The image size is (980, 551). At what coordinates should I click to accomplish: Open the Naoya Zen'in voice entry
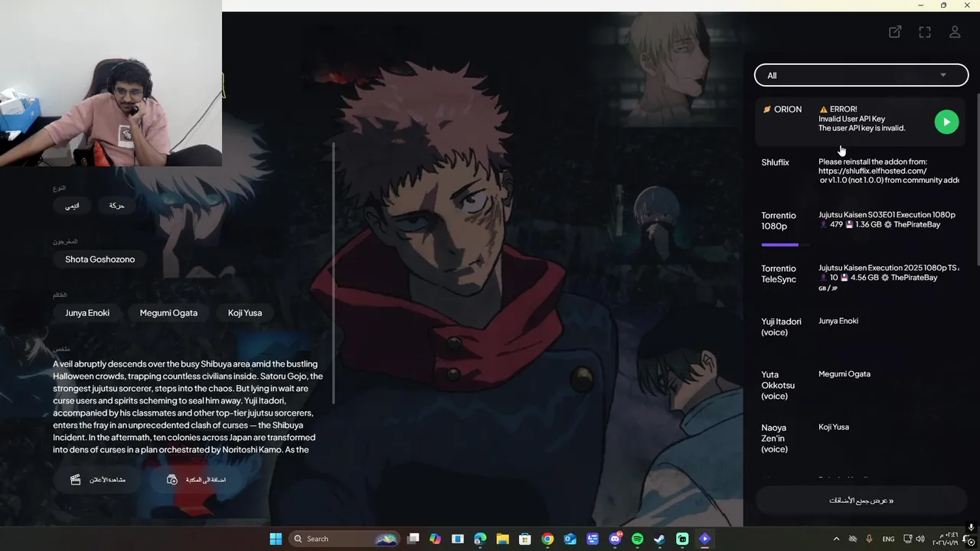coord(861,438)
